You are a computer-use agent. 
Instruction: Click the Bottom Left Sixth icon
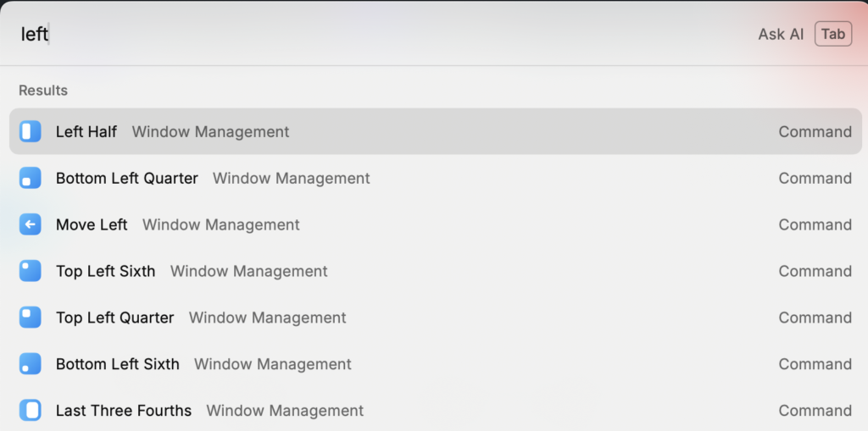[31, 364]
